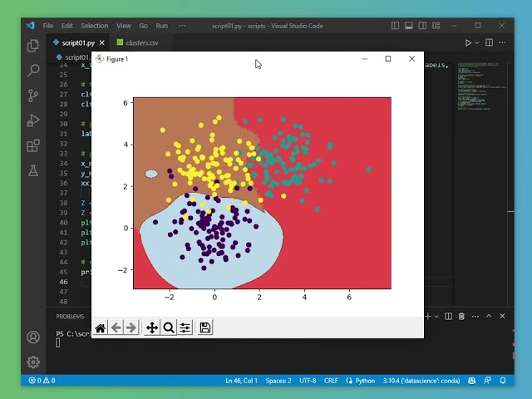Image resolution: width=532 pixels, height=399 pixels.
Task: Open editor More Actions ellipsis
Action: click(x=502, y=42)
